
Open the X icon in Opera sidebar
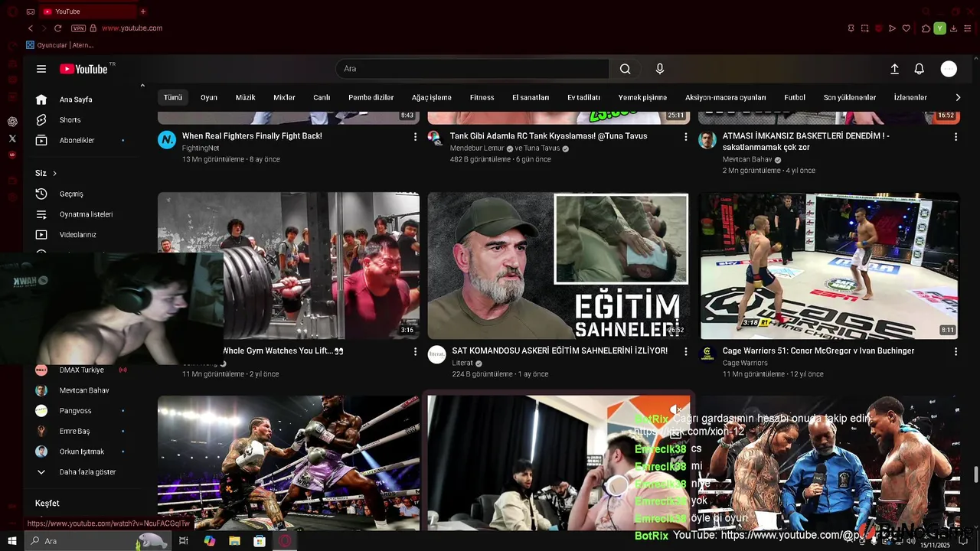tap(12, 139)
